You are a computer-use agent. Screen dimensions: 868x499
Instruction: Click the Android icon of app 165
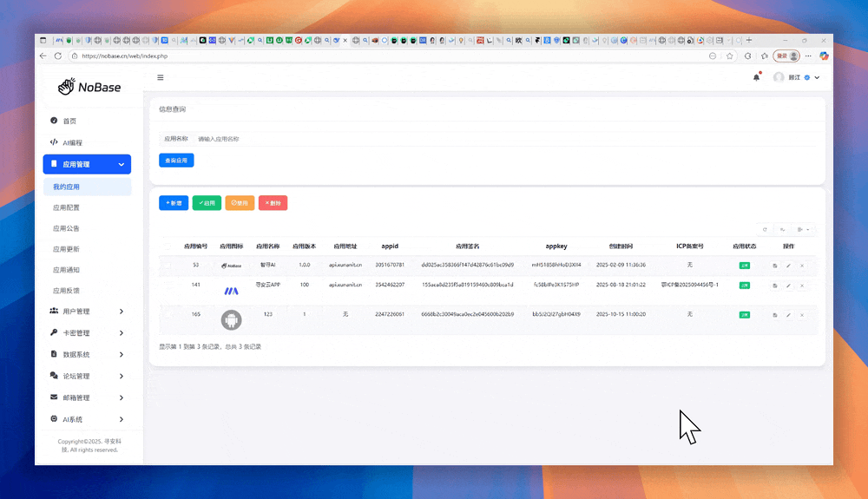(x=231, y=319)
